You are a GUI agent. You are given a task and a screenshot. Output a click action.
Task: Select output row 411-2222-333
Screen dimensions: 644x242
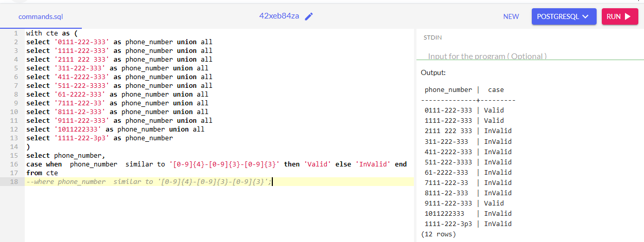point(468,152)
